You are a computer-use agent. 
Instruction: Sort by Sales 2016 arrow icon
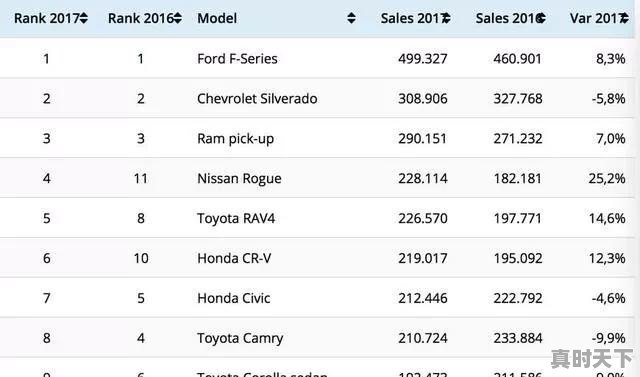coord(541,18)
